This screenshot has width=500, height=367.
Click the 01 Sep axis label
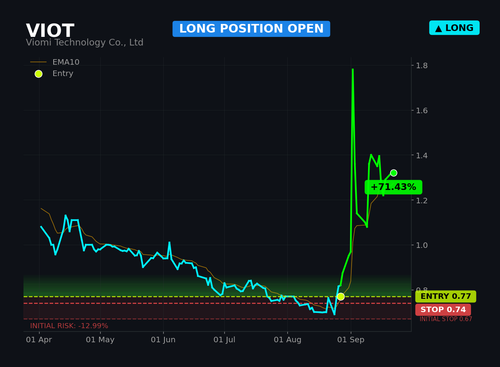pos(351,340)
